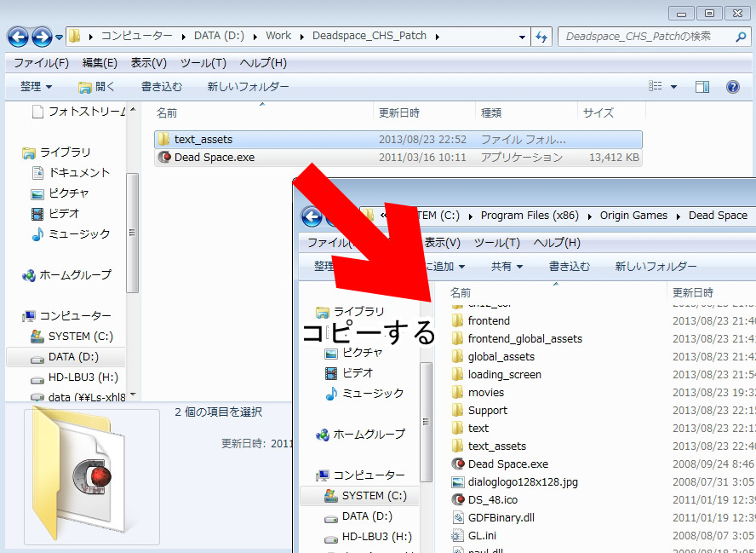The image size is (756, 553).
Task: Click 書き込む in the Dead Space window toolbar
Action: 569,267
